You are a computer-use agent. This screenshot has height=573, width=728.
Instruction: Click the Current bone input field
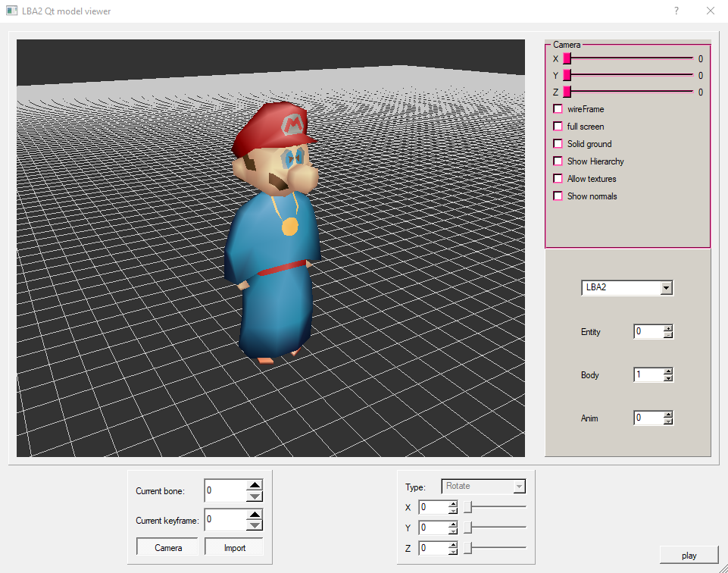225,491
